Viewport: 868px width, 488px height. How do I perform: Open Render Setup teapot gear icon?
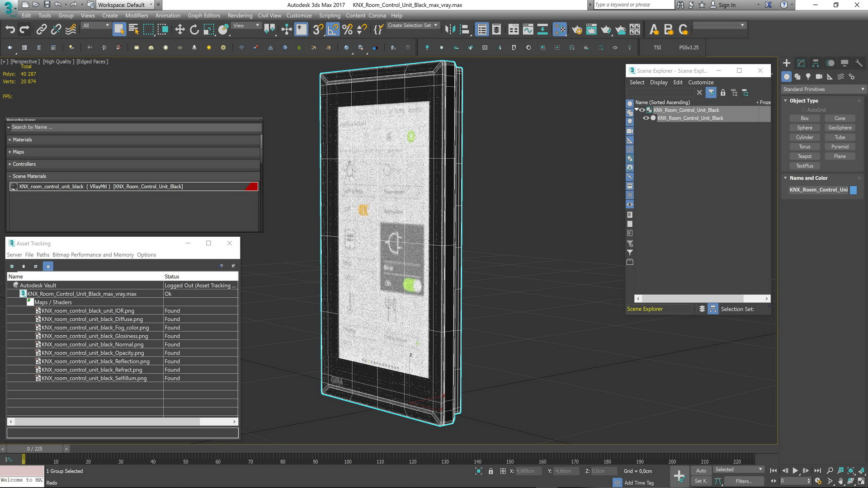point(577,30)
